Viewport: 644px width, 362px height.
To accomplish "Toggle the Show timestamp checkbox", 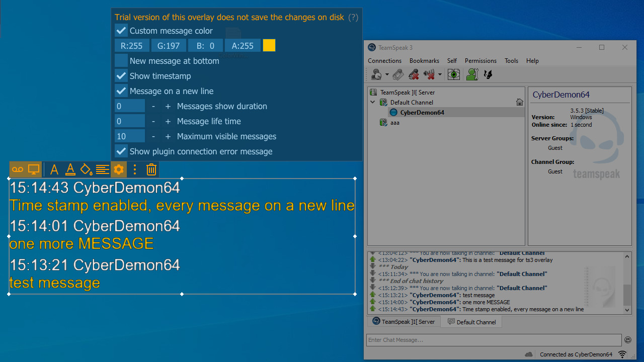I will pos(121,76).
